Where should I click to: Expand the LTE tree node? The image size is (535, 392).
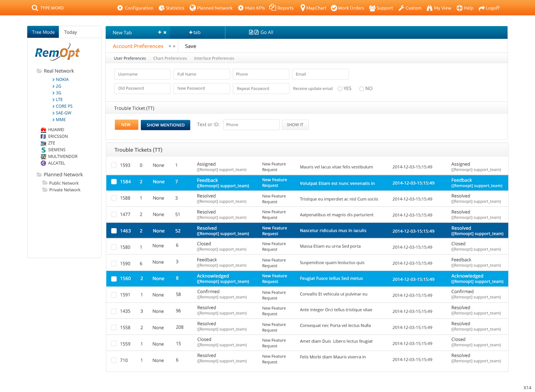pyautogui.click(x=53, y=100)
